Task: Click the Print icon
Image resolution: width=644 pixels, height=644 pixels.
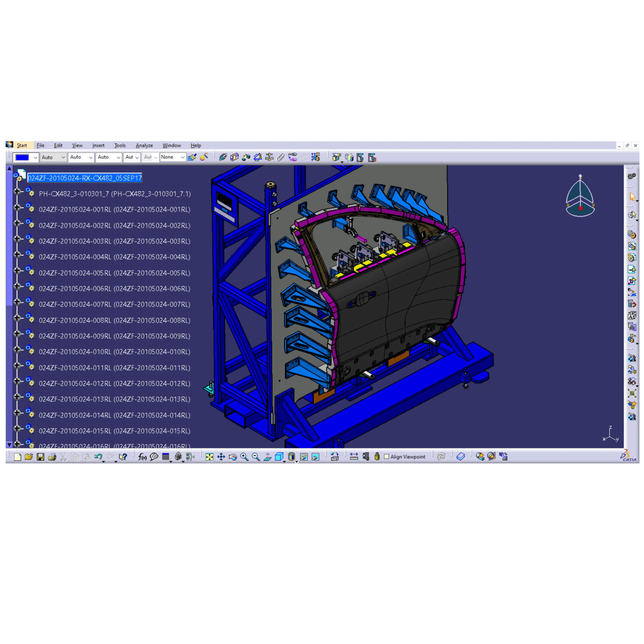Action: pyautogui.click(x=52, y=457)
